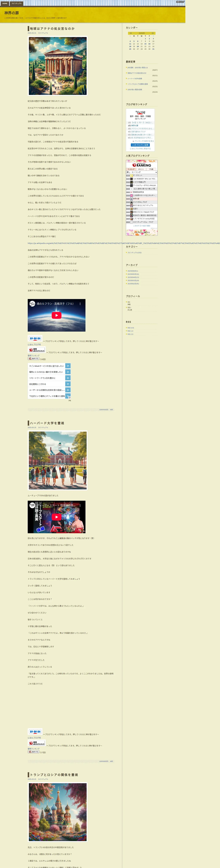Go to next month 06 in calendar
220x868 pixels.
pyautogui.click(x=152, y=33)
